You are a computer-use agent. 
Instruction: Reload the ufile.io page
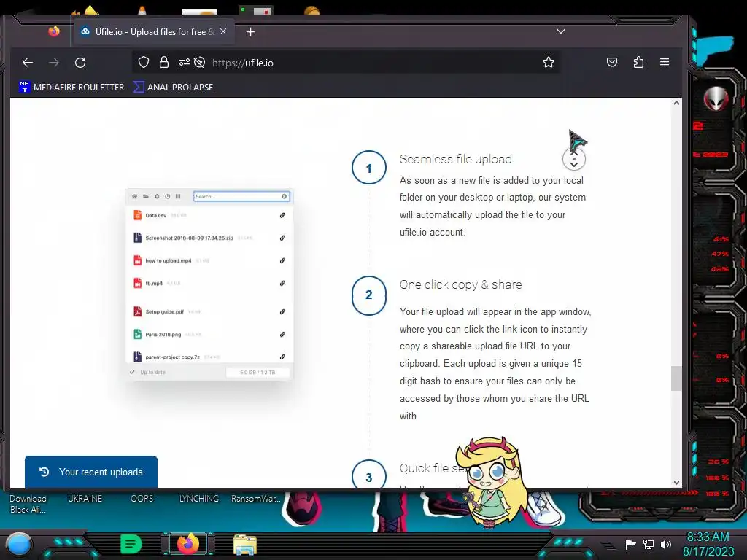click(80, 63)
